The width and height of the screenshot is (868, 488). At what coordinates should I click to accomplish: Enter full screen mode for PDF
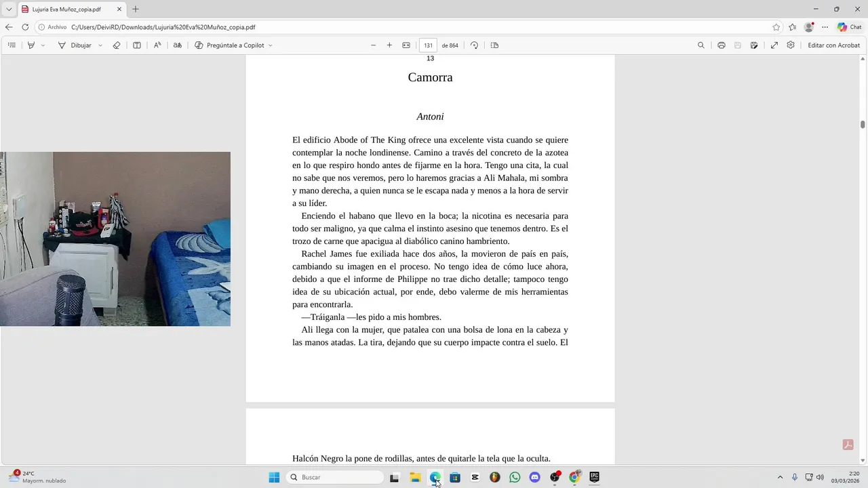pyautogui.click(x=774, y=45)
